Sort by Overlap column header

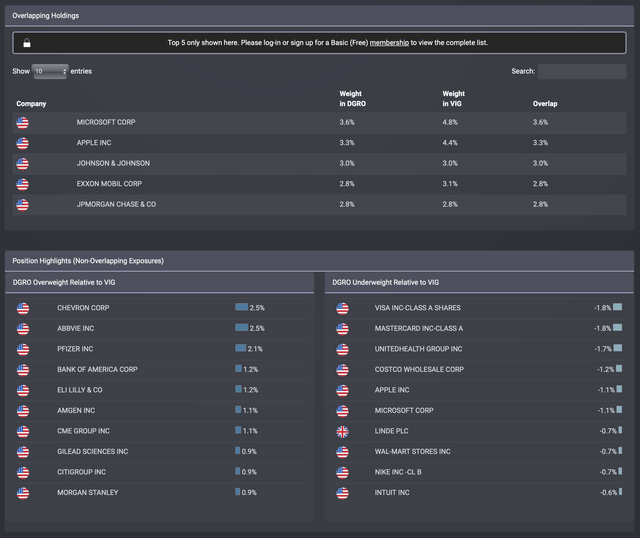[545, 104]
